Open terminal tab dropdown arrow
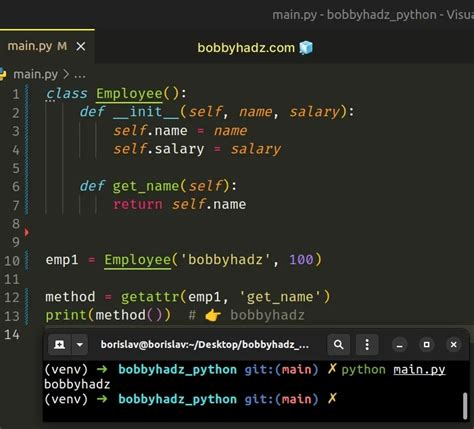Viewport: 474px width, 429px height. coord(80,344)
